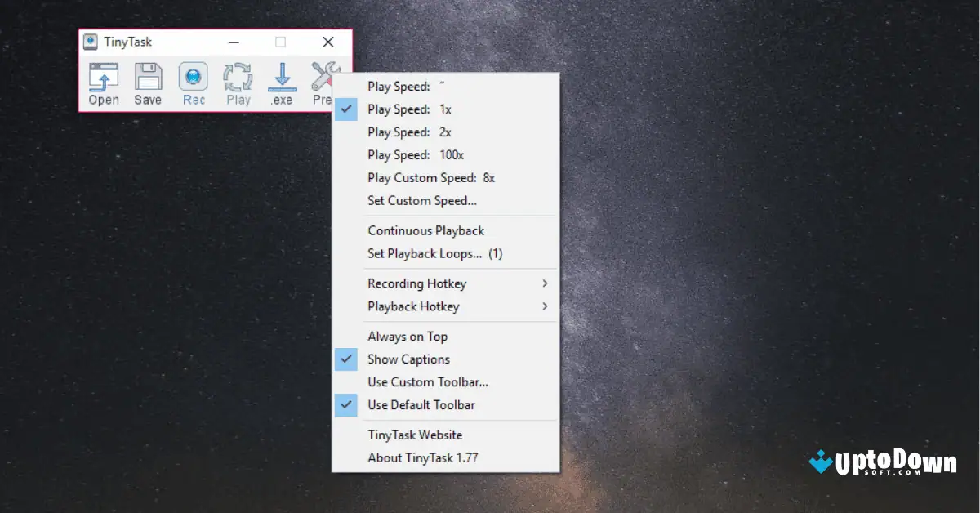Choose Use Custom Toolbar option
The width and height of the screenshot is (980, 513).
point(428,381)
